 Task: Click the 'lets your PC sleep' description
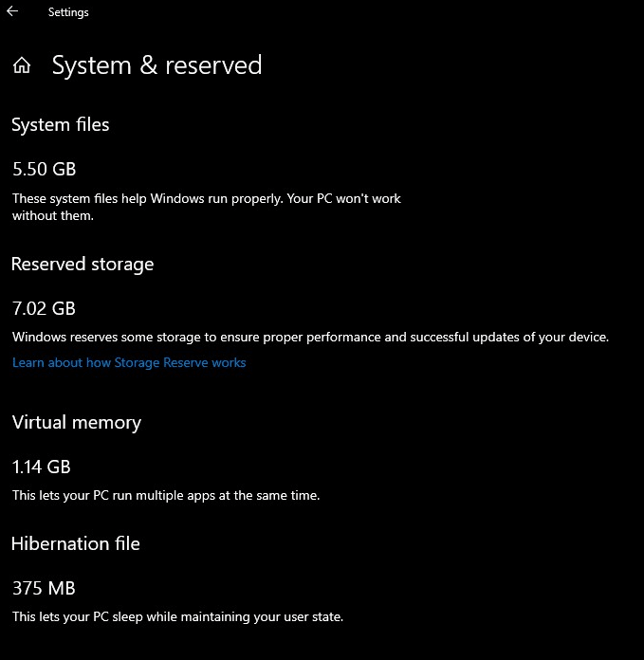tap(114, 616)
